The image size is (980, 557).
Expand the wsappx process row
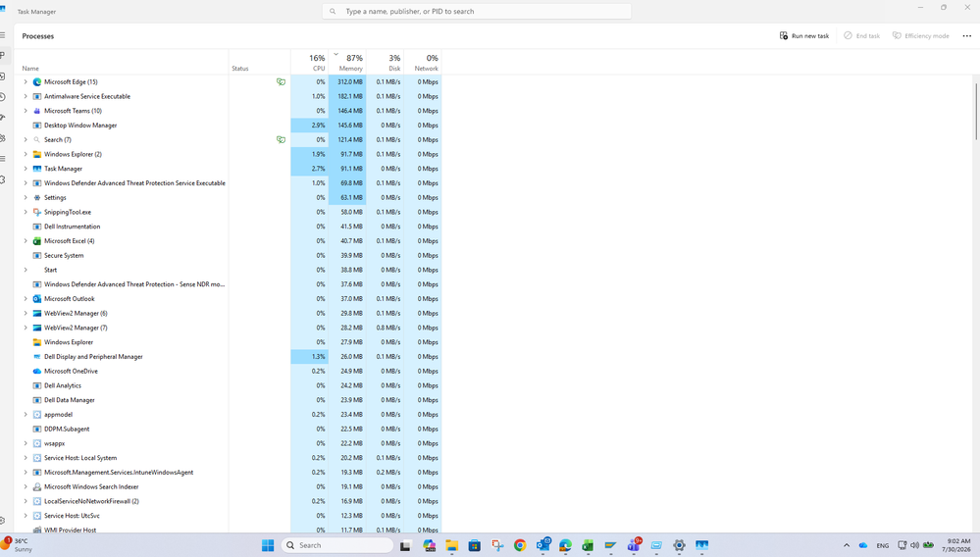coord(26,443)
